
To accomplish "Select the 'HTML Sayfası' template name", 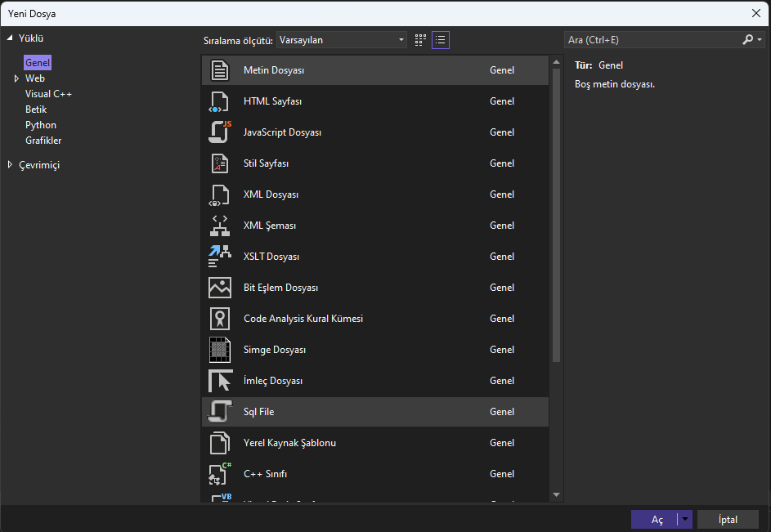I will click(272, 101).
